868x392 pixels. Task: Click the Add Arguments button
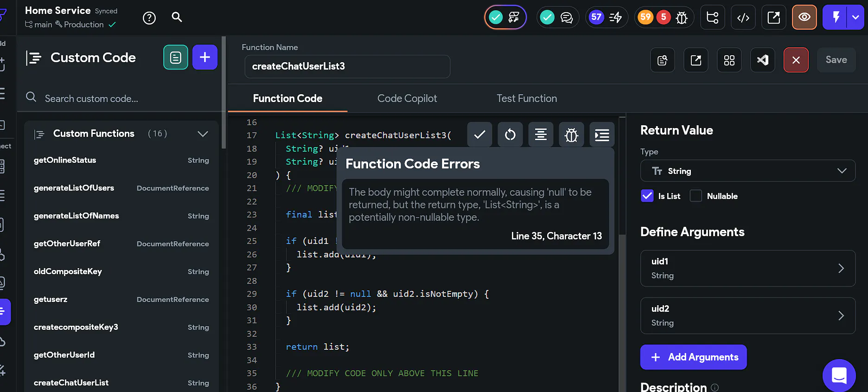(x=693, y=357)
